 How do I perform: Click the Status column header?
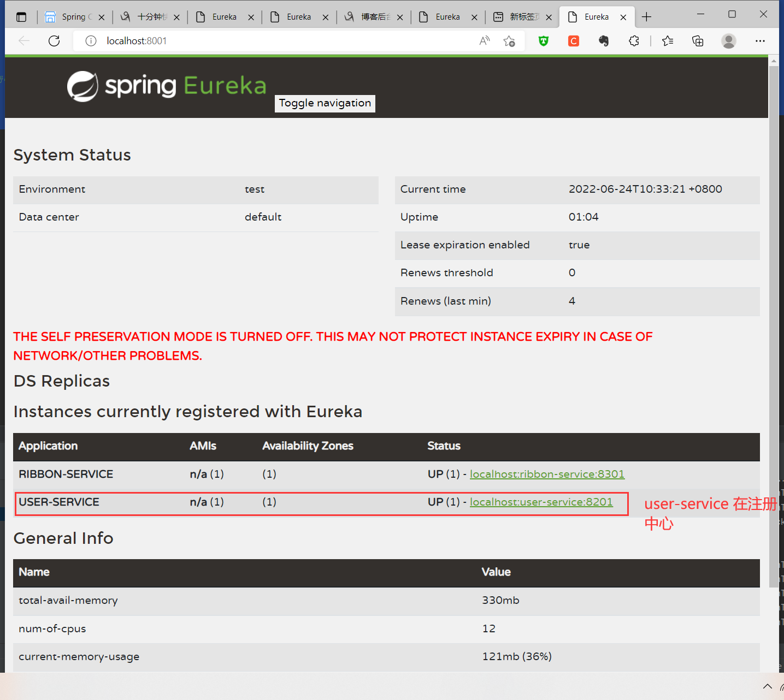[x=444, y=446]
